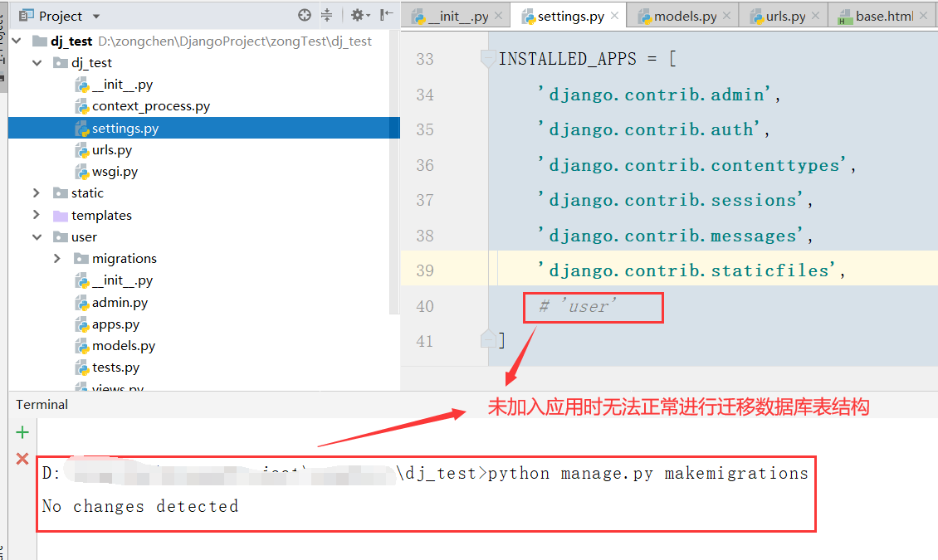Image resolution: width=938 pixels, height=560 pixels.
Task: Open models.py in project tree
Action: point(123,345)
